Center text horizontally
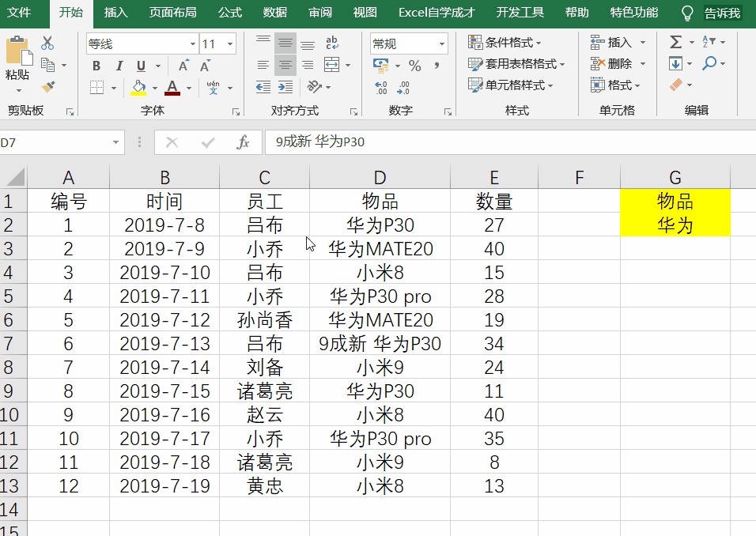The width and height of the screenshot is (756, 536). click(285, 65)
